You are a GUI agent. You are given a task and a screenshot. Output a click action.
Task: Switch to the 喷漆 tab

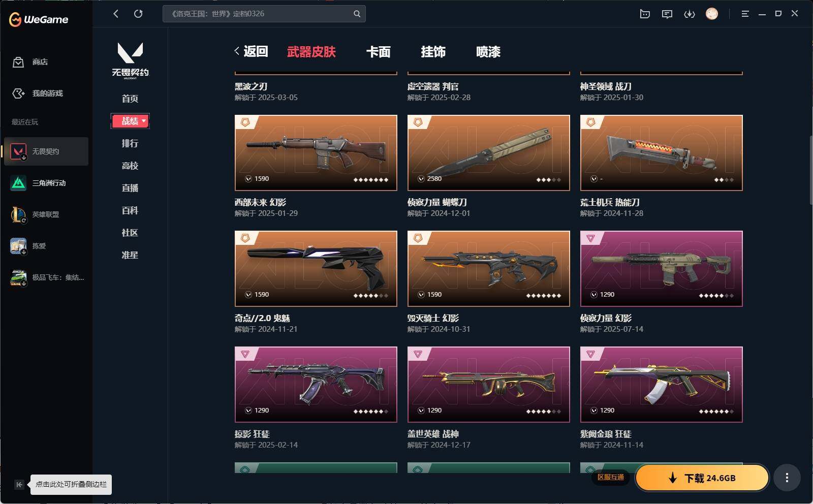(488, 51)
